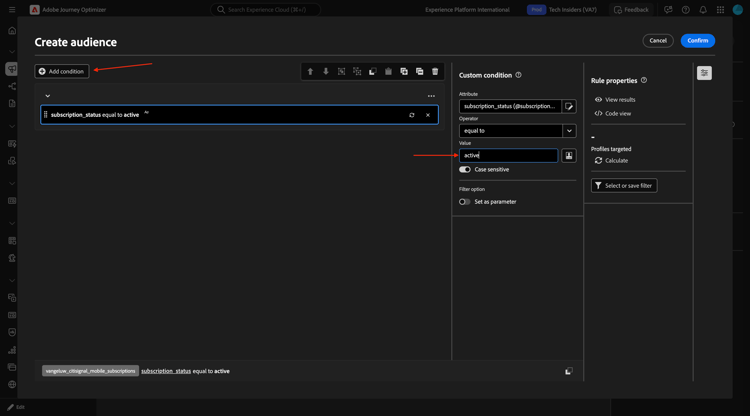This screenshot has width=750, height=416.
Task: Open the user profile avatar
Action: (738, 10)
